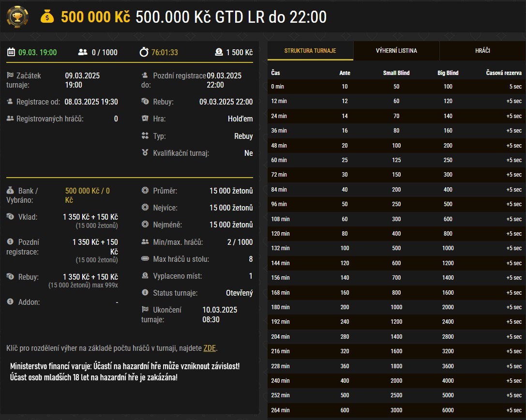Select the 0 min blind level row

pos(396,87)
